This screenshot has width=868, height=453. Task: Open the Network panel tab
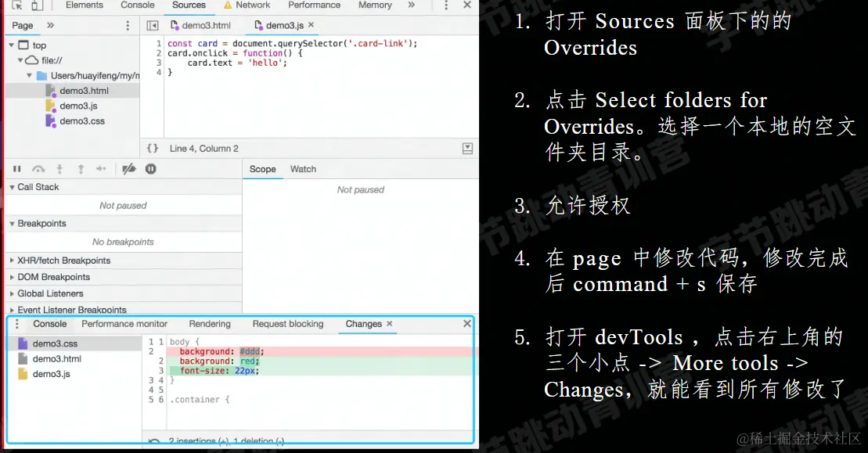[x=247, y=5]
